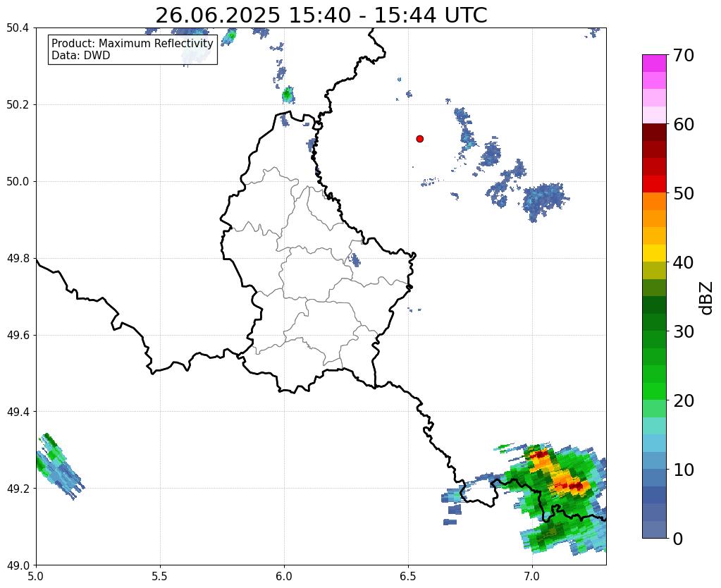The height and width of the screenshot is (588, 721).
Task: Click the 50 tick label on colorbar
Action: pyautogui.click(x=684, y=193)
